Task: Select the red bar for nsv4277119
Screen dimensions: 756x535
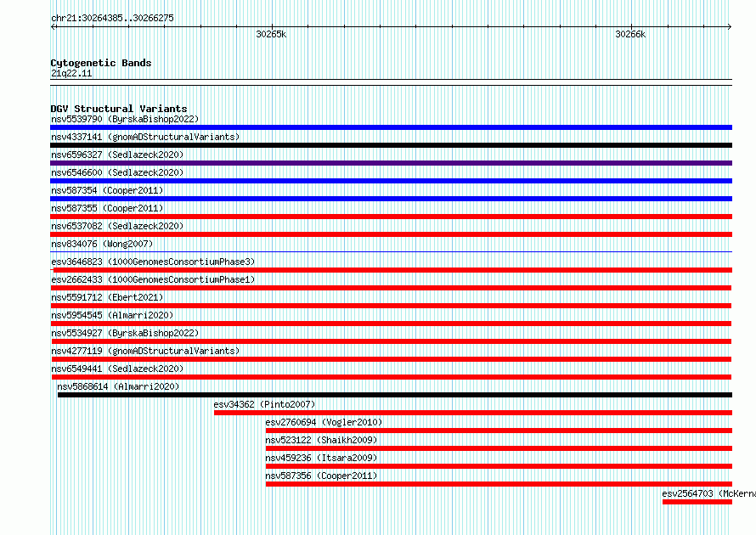Action: tap(391, 359)
